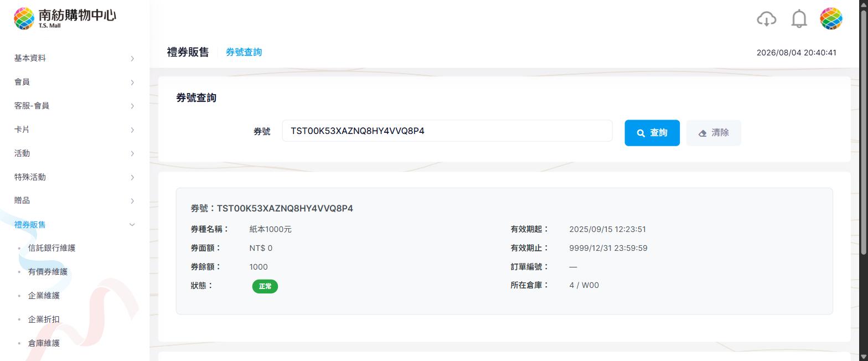Open 客服-會員 in the sidebar
868x361 pixels.
(32, 106)
